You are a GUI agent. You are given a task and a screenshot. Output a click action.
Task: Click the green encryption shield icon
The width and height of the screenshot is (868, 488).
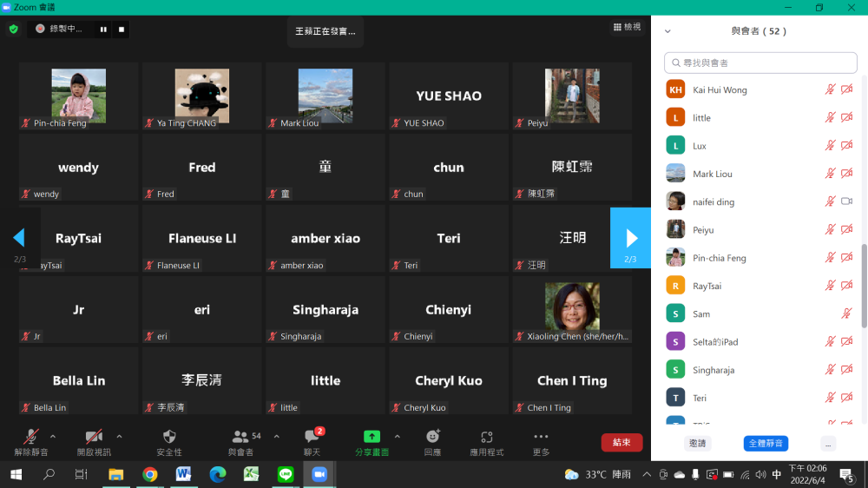13,29
